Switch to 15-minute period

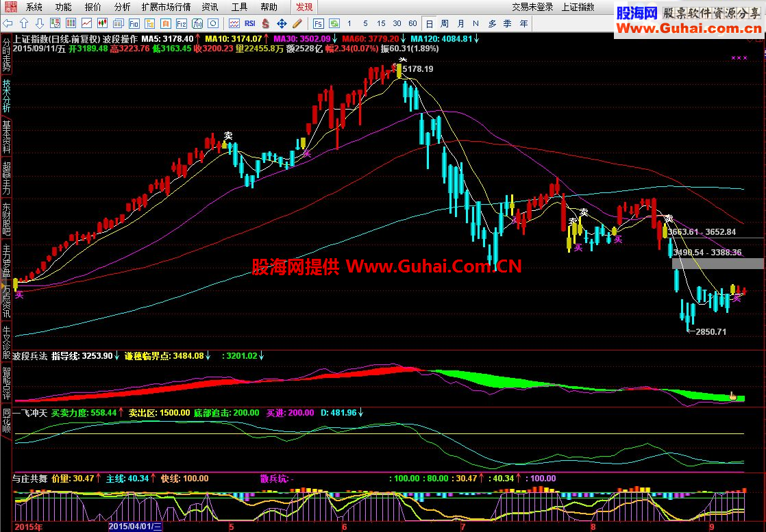click(381, 23)
